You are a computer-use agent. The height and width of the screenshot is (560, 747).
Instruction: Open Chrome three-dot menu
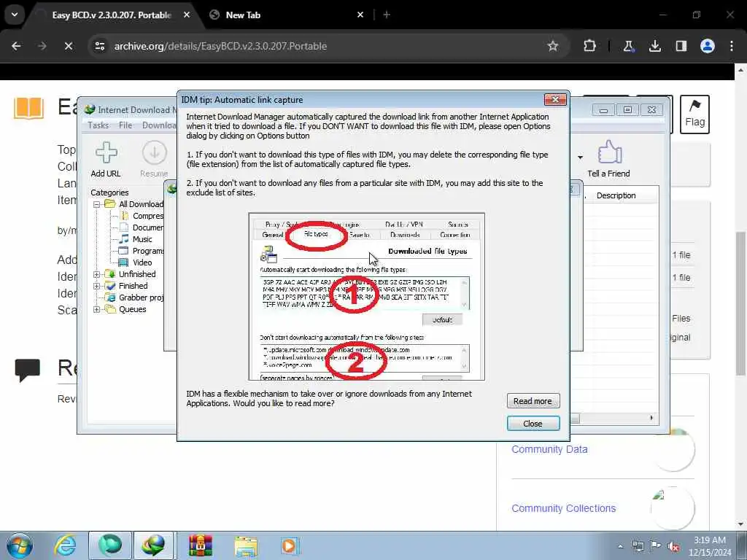point(732,46)
